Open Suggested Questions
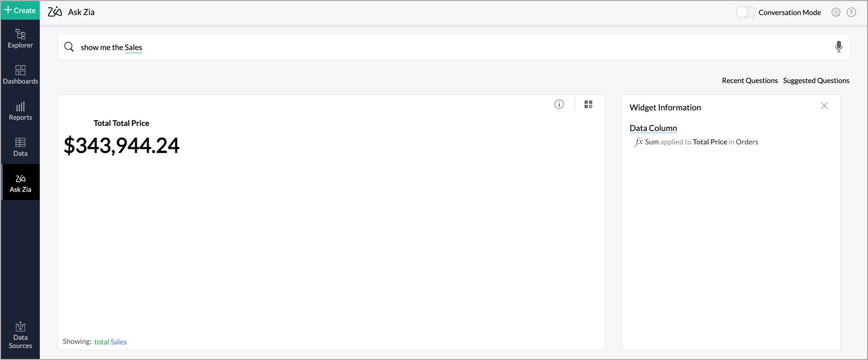 [816, 80]
